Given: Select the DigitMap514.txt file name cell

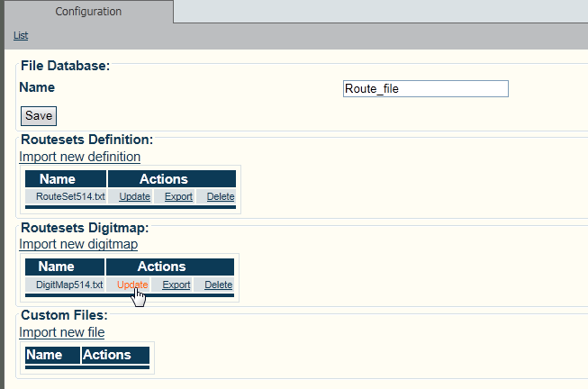Looking at the screenshot, I should pos(65,285).
